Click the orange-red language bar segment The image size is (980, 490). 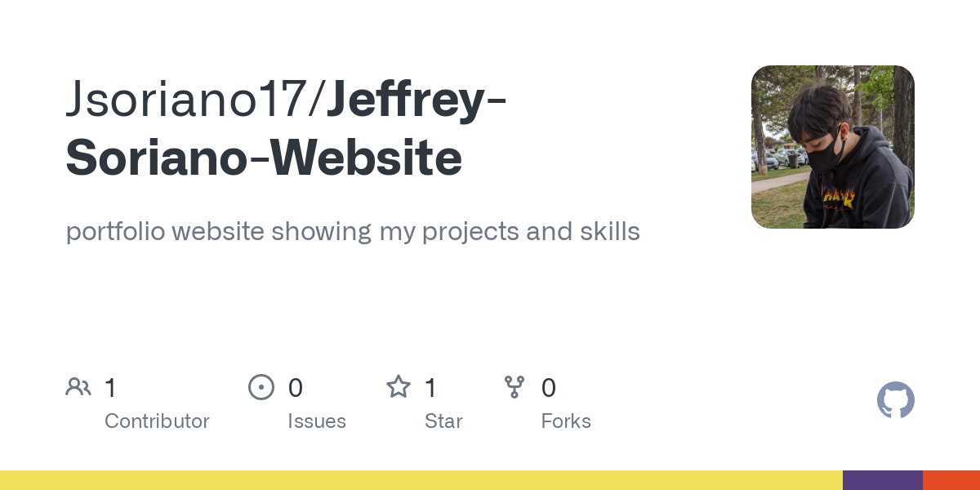[951, 480]
